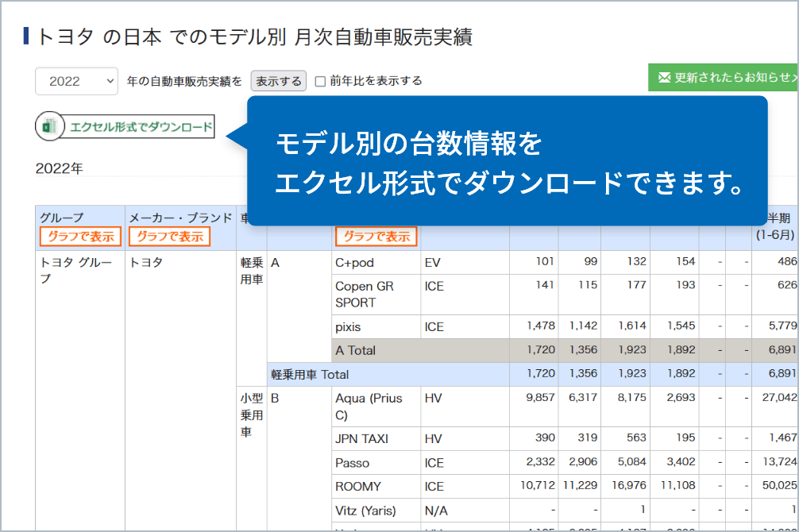
Task: Click the green 更新されたらお知らせ button
Action: [723, 78]
